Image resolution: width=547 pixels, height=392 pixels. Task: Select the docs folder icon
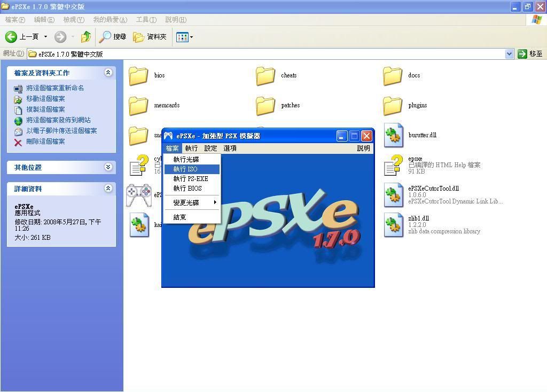393,76
